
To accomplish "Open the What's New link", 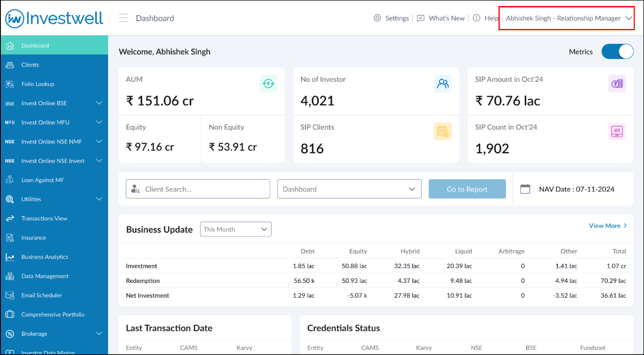I will click(x=447, y=18).
